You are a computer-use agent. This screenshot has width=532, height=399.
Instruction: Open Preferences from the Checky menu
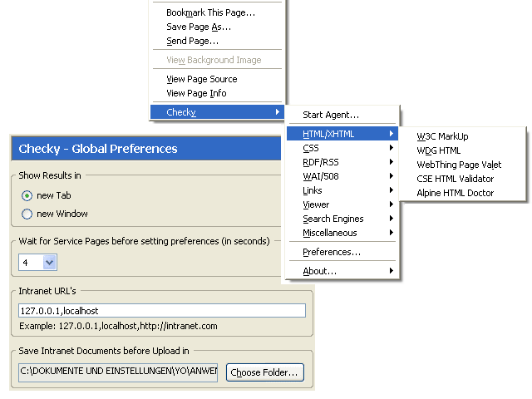tap(332, 252)
